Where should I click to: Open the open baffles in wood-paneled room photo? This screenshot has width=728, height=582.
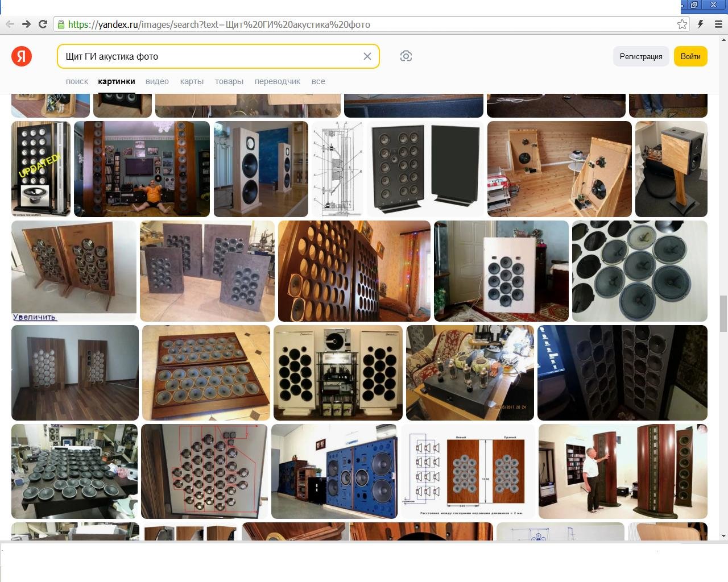click(560, 169)
